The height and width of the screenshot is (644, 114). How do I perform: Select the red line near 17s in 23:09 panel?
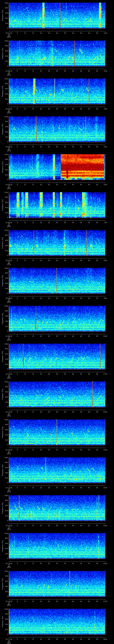[x=36, y=318]
